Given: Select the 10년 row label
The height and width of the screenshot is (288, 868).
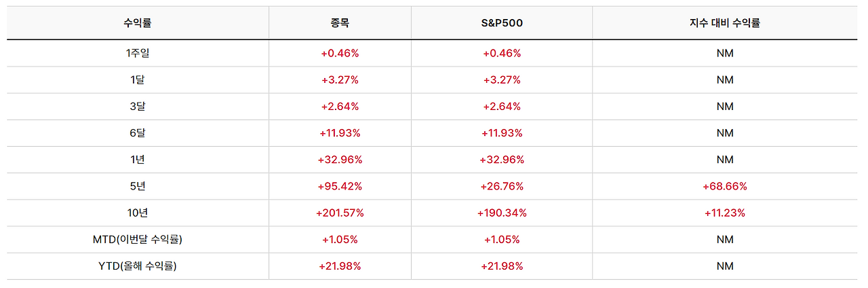Looking at the screenshot, I should (138, 213).
